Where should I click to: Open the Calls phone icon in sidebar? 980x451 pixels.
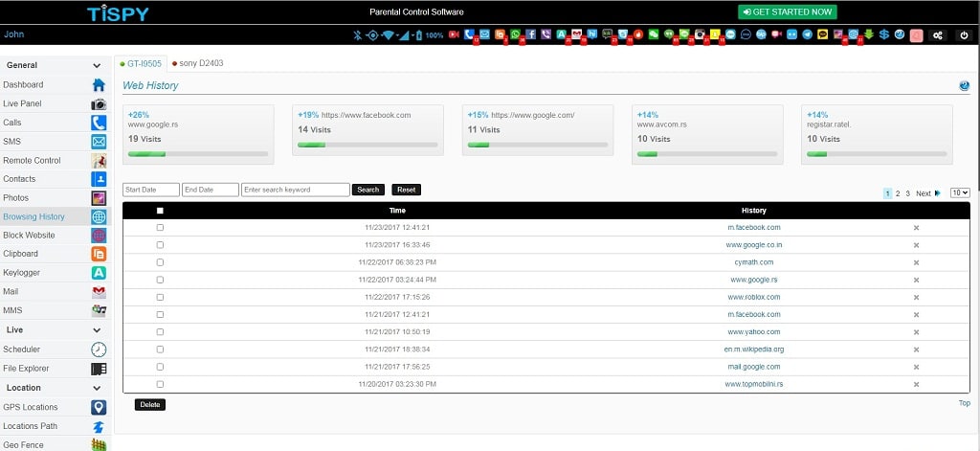99,123
